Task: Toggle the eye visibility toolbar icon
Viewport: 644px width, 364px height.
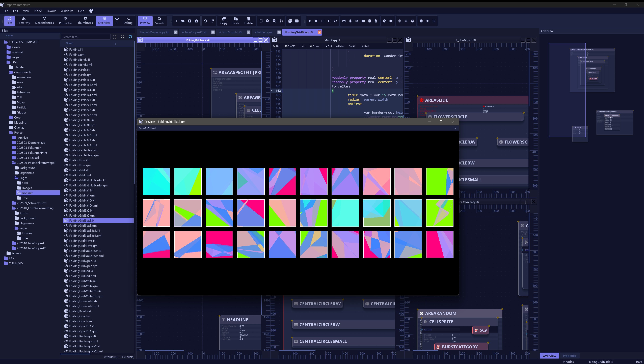Action: [x=406, y=21]
